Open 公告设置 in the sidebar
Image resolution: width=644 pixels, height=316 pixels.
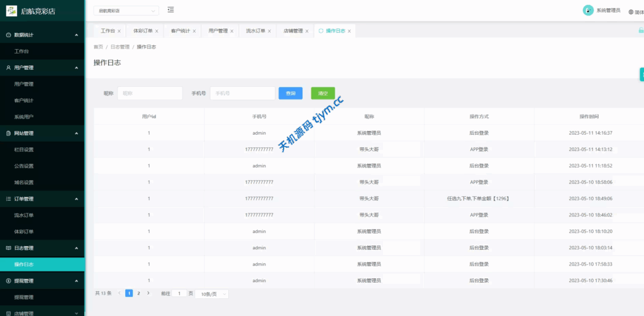pos(24,166)
